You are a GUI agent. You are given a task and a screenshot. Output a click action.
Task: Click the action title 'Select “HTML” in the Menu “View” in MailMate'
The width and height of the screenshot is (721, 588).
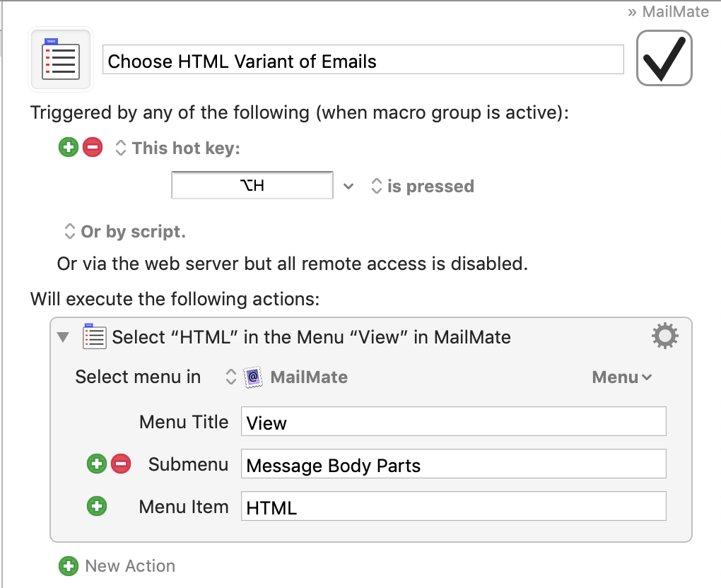coord(311,337)
